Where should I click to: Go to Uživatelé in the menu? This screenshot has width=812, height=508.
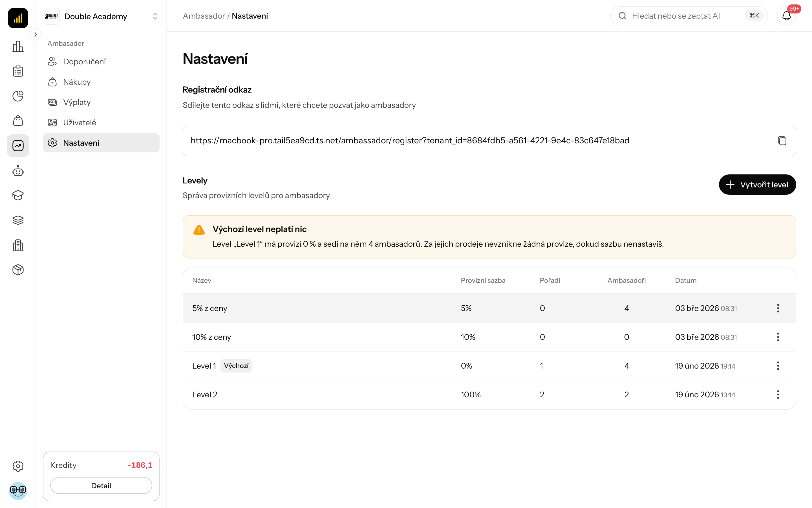(x=101, y=123)
